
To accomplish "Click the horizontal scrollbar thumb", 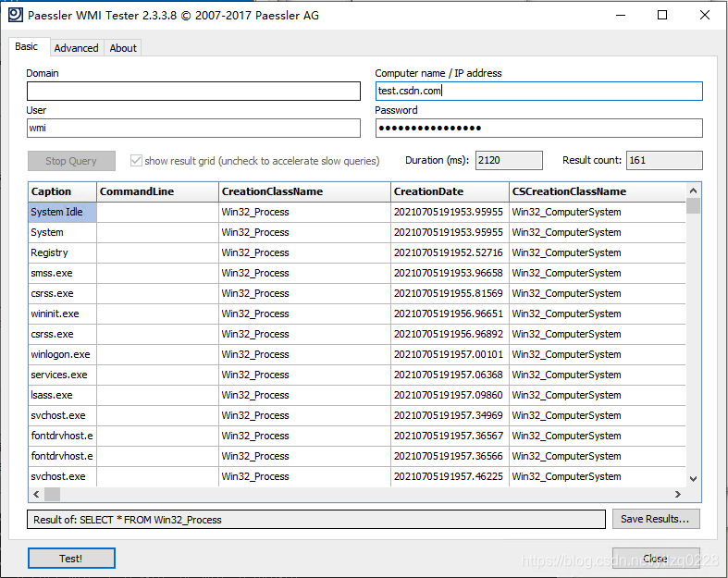I will 52,495.
